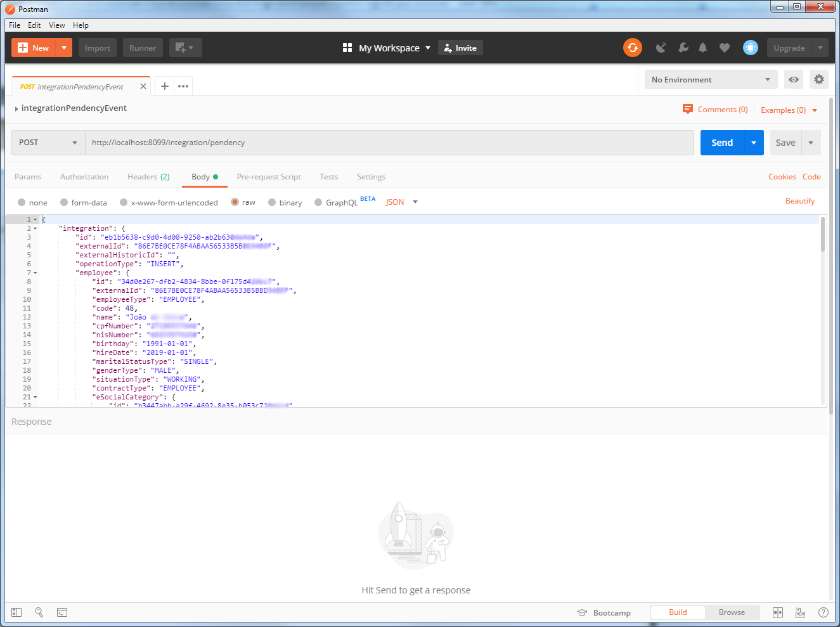
Task: Open the Help menu
Action: coord(81,25)
